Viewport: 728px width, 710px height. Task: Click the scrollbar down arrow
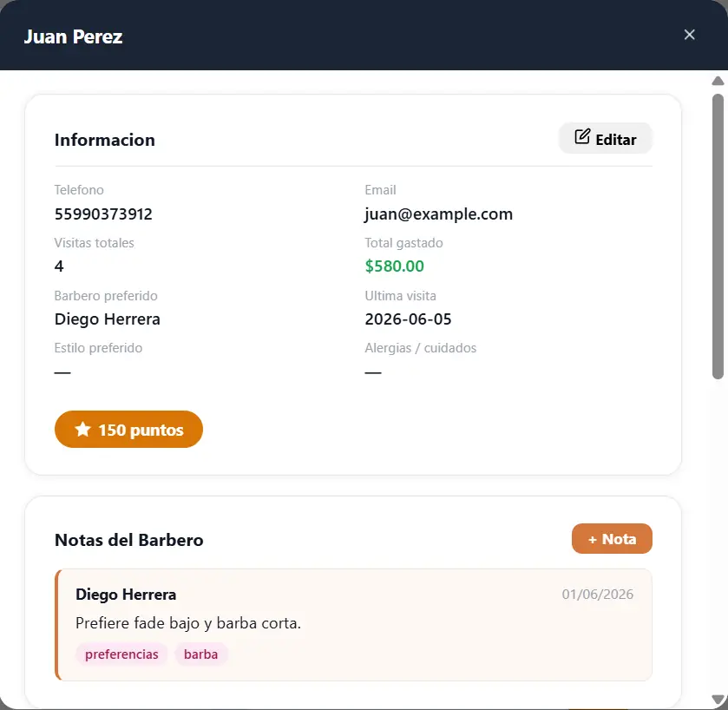coord(718,700)
